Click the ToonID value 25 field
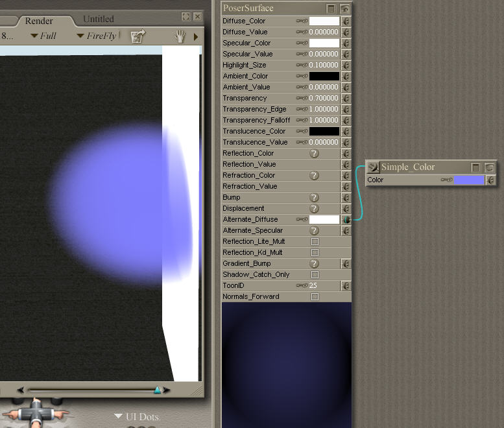Viewport: 504px width, 428px height. pos(313,285)
